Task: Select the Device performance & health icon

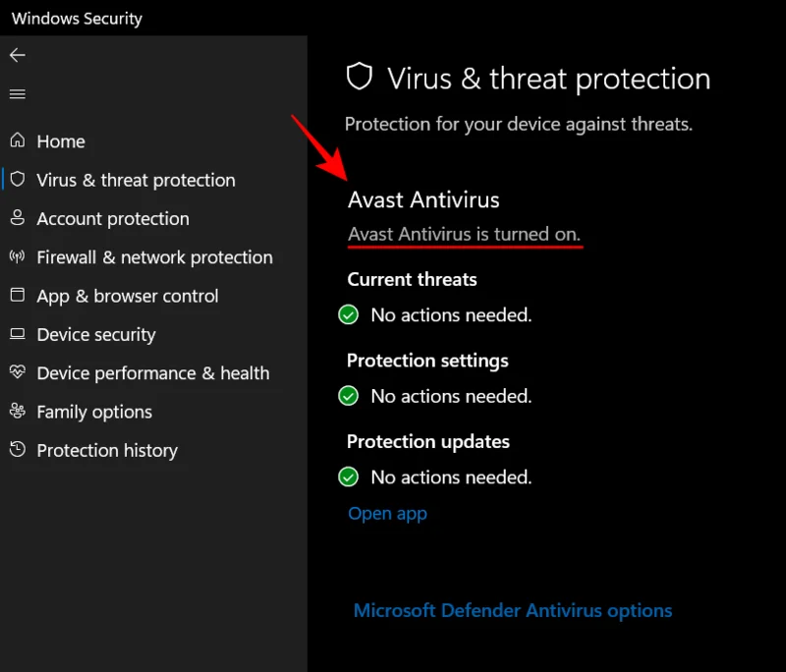Action: pyautogui.click(x=16, y=373)
